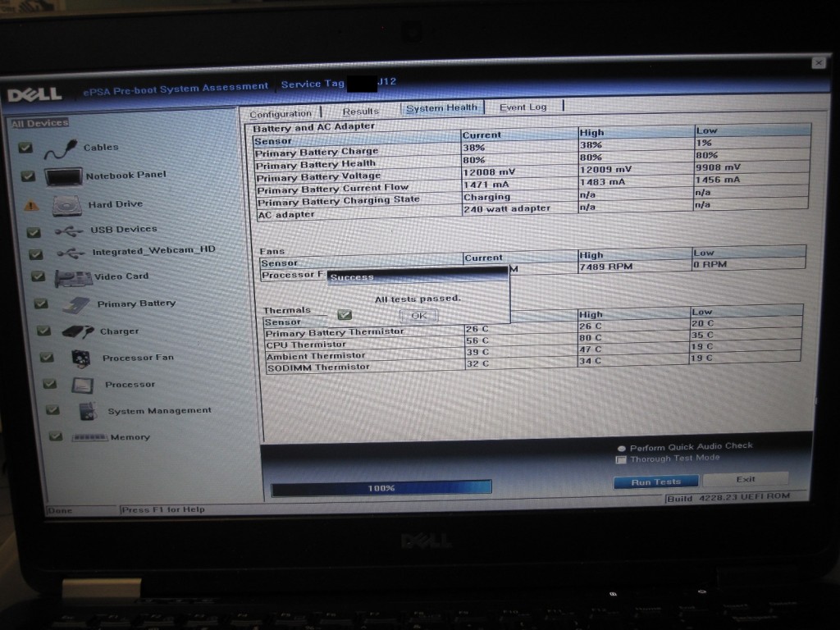Click the 12008 mV voltage value

click(489, 172)
